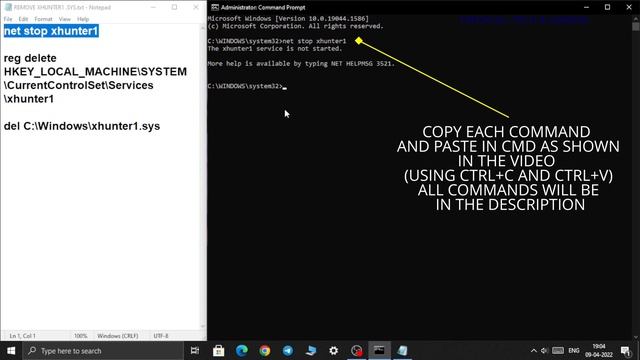Open Notepad Help menu
640x360 pixels.
83,19
